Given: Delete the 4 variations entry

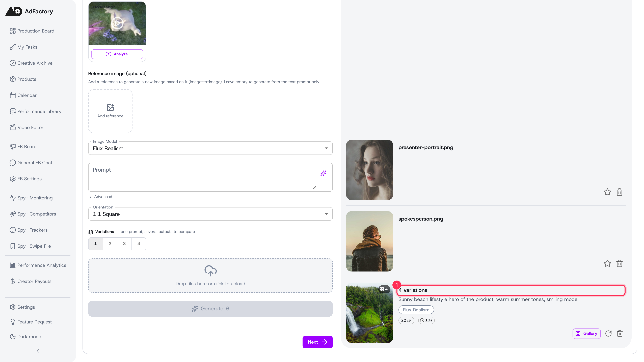Looking at the screenshot, I should coord(620,334).
